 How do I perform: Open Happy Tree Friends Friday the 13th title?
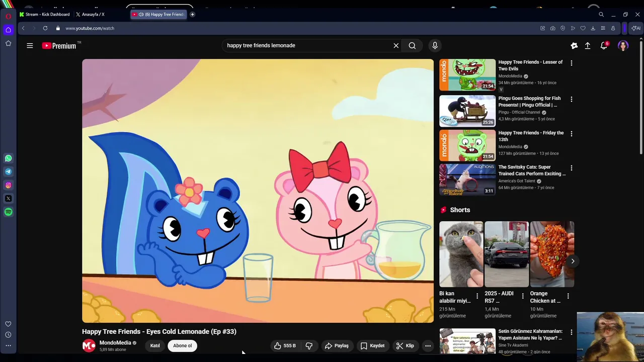coord(531,136)
